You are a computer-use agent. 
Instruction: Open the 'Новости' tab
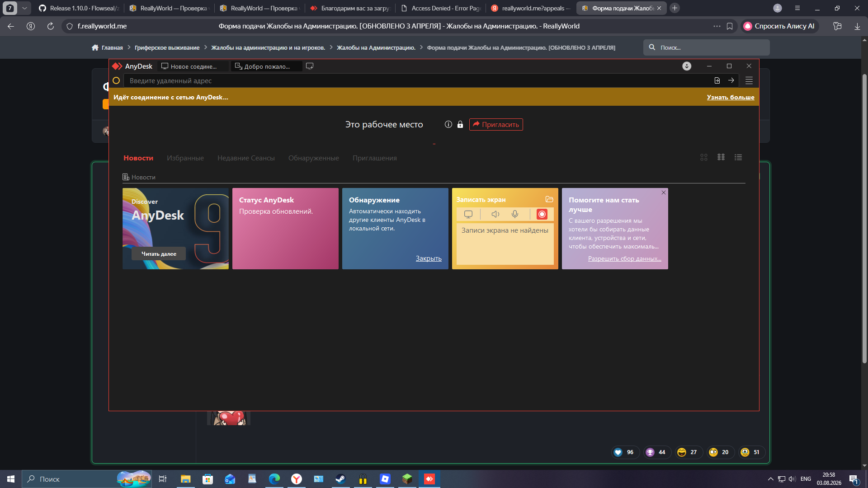(x=138, y=158)
